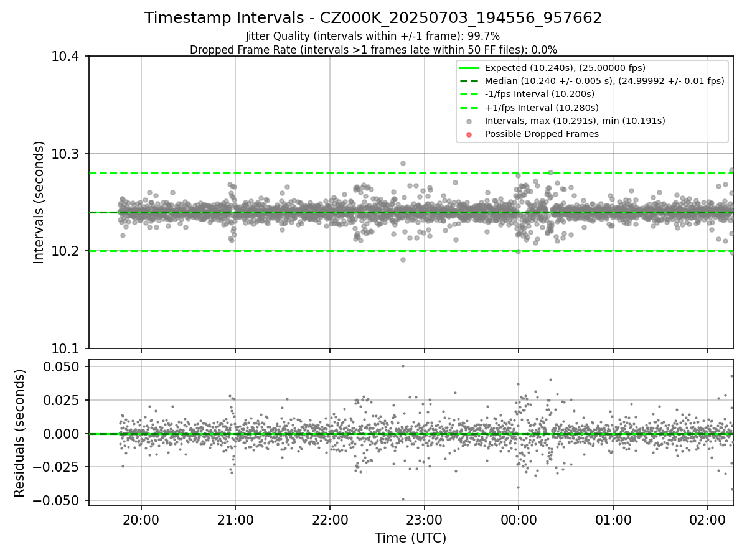747x560 pixels.
Task: Click the solid green line sample for Expected
Action: [x=469, y=68]
